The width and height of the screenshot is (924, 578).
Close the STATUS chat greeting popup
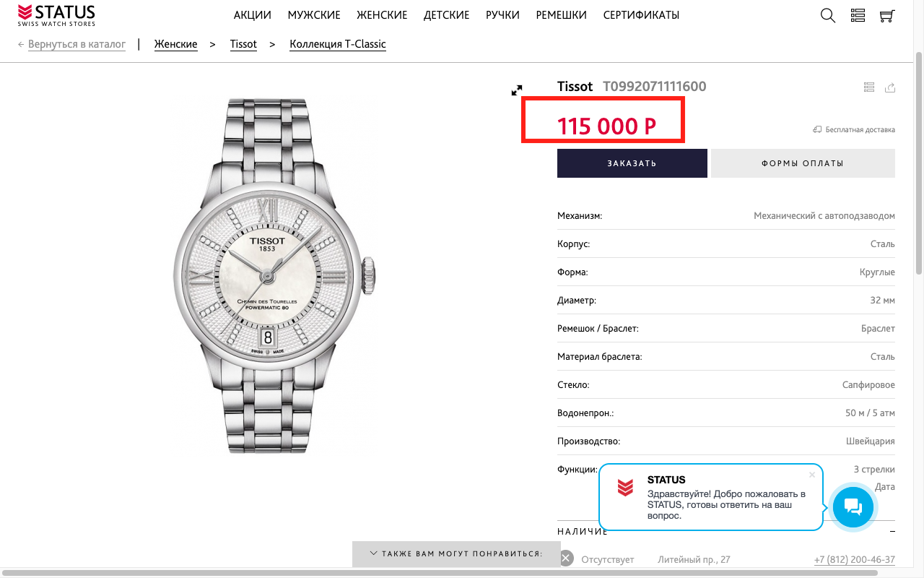coord(812,475)
